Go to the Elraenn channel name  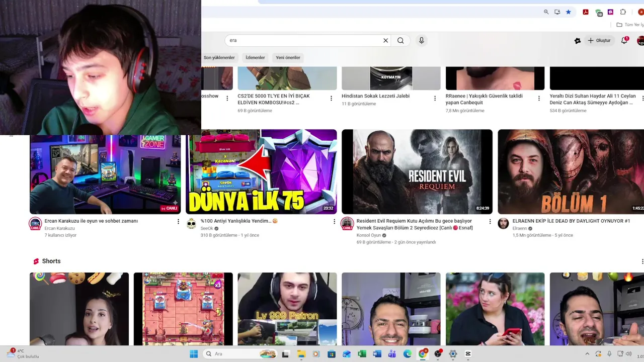point(519,228)
